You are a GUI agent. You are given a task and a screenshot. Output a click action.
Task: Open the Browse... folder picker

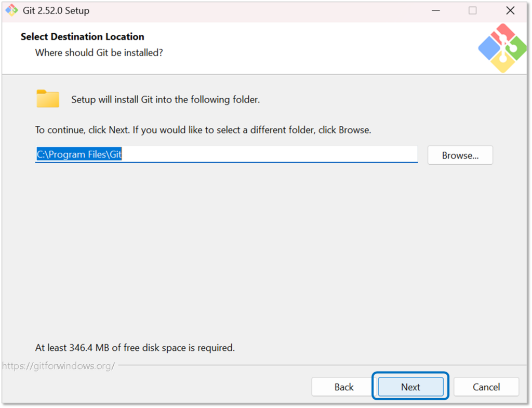coord(460,155)
